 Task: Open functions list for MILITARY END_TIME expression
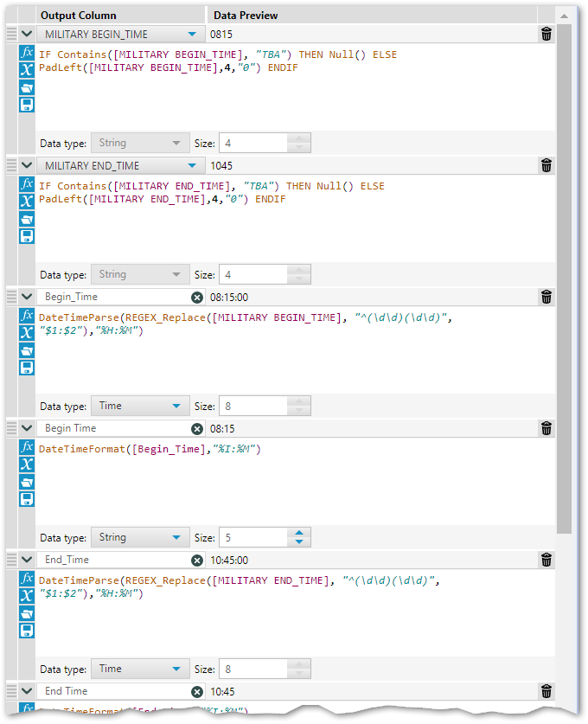point(27,184)
